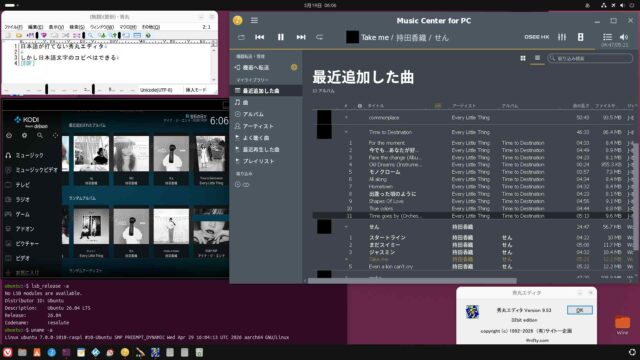Open the equalizer settings icon
The image size is (640, 360).
click(562, 37)
